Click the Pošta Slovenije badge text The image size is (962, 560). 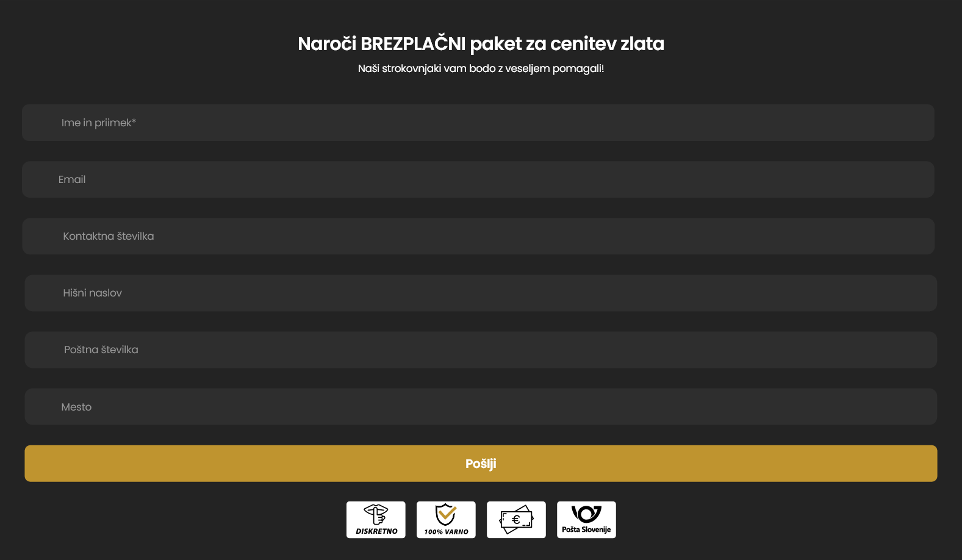point(586,529)
